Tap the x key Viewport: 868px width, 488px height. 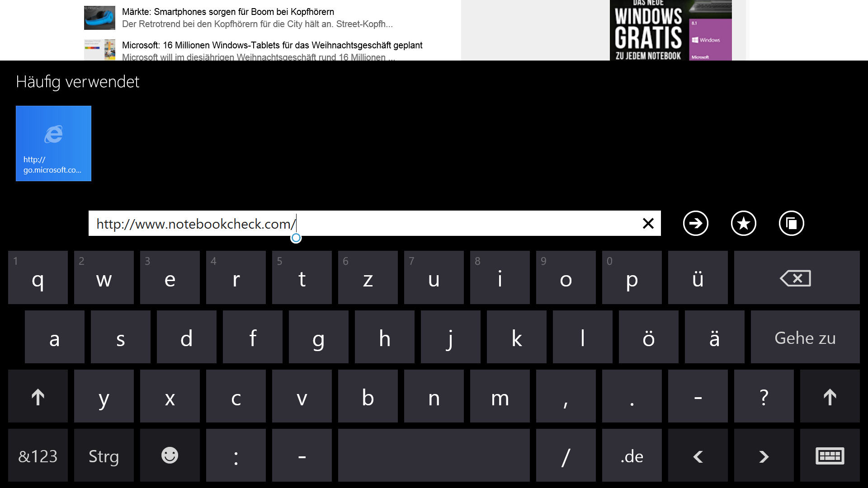[170, 396]
